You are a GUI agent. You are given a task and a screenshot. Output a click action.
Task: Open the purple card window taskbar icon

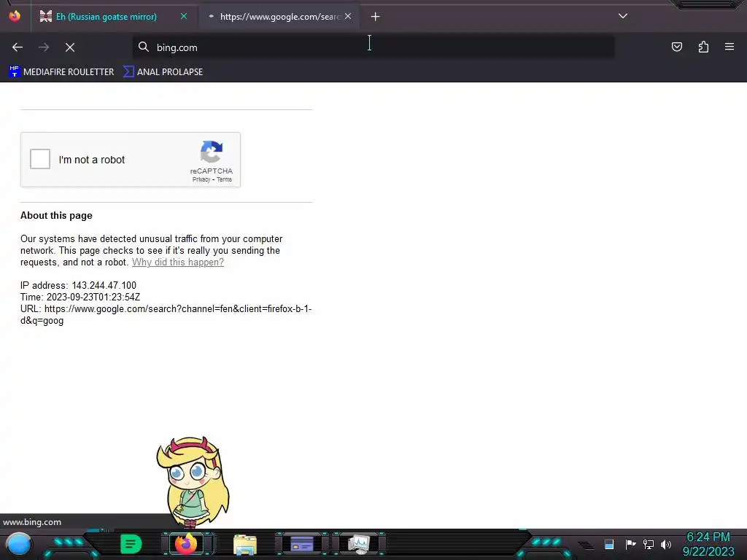tap(301, 544)
